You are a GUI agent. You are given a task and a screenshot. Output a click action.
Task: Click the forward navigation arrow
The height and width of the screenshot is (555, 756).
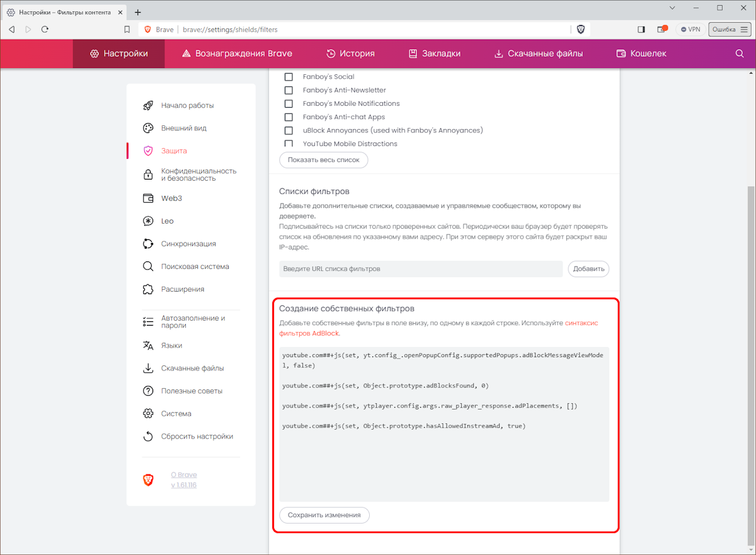tap(28, 30)
